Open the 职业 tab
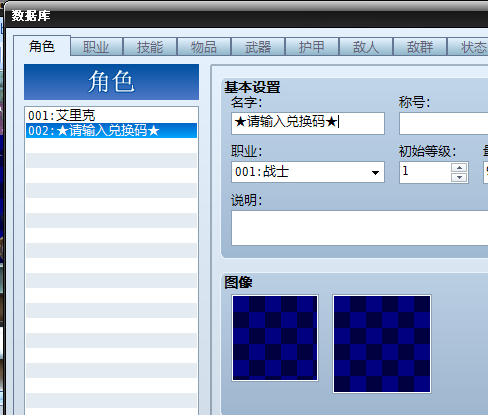488x415 pixels. [x=96, y=47]
